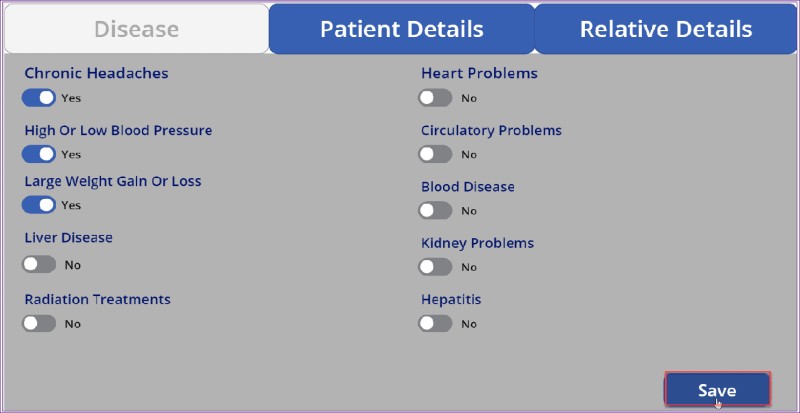
Task: Click the Radiation Treatments label text
Action: coord(97,299)
